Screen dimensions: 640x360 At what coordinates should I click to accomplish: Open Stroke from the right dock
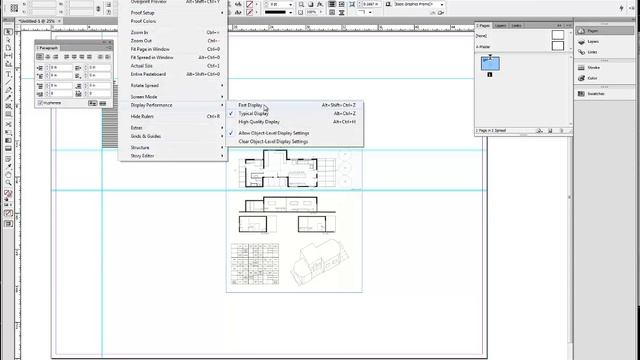(605, 67)
